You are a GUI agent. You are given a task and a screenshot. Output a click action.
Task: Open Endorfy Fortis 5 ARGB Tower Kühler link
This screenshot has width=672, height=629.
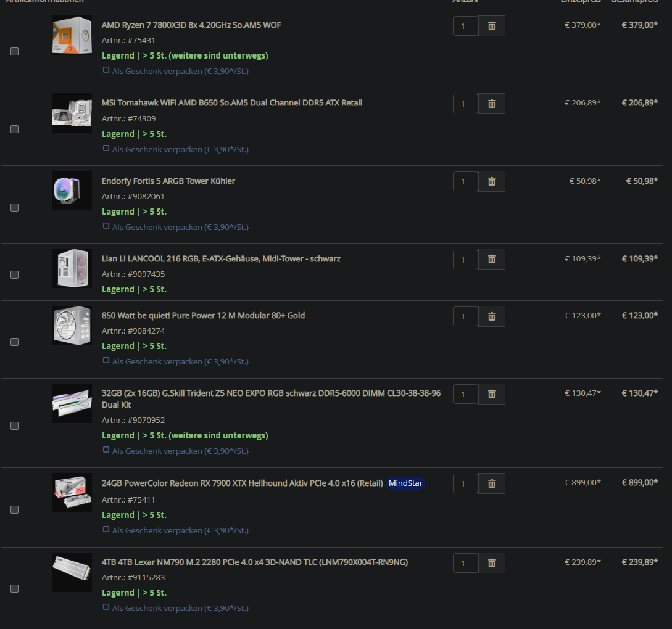click(x=168, y=181)
